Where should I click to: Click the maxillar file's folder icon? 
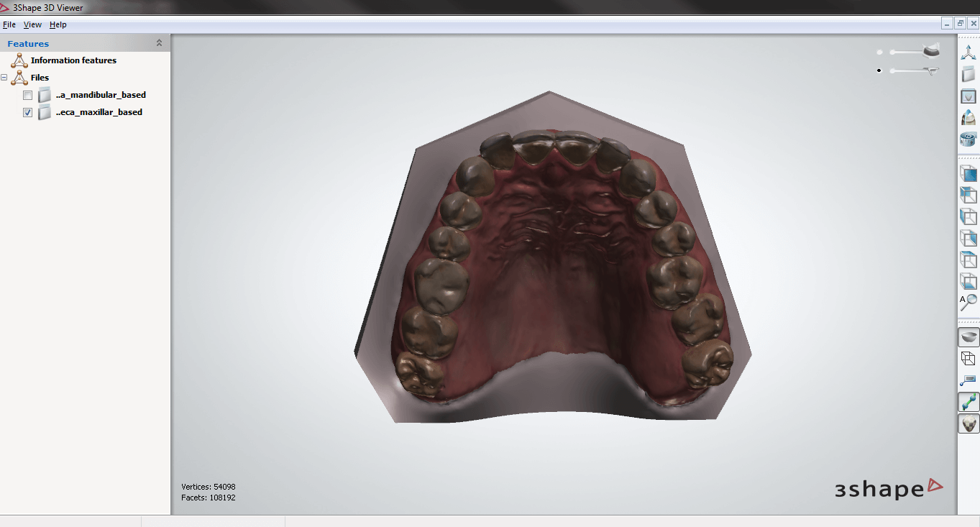[45, 112]
